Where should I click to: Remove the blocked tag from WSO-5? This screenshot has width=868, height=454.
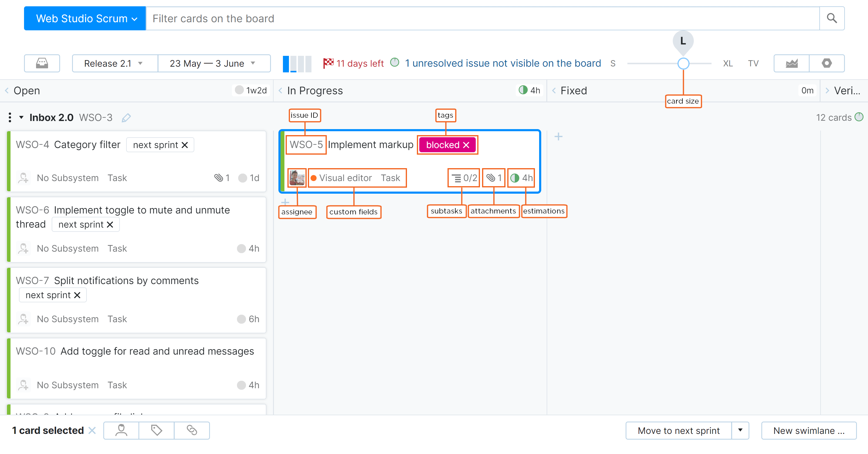pos(466,145)
